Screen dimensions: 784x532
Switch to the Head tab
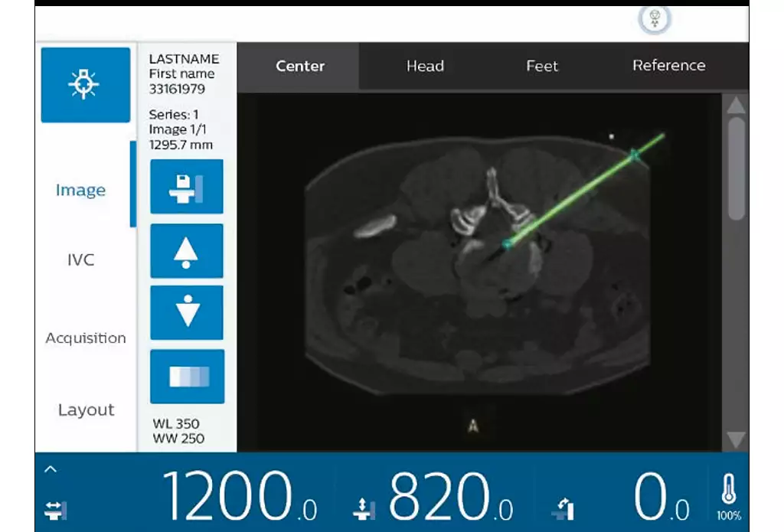click(x=425, y=66)
